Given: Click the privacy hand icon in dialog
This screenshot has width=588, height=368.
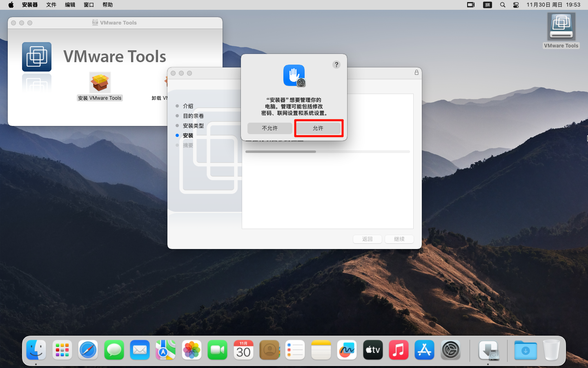Looking at the screenshot, I should pyautogui.click(x=294, y=76).
